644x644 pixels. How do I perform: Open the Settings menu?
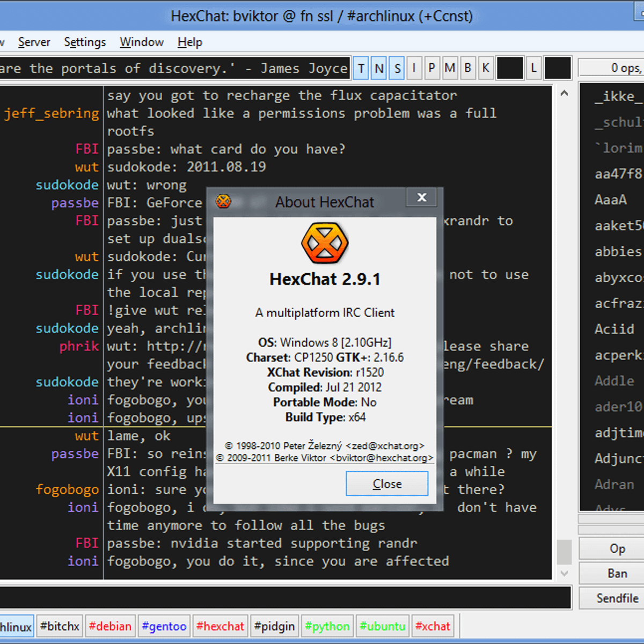85,42
